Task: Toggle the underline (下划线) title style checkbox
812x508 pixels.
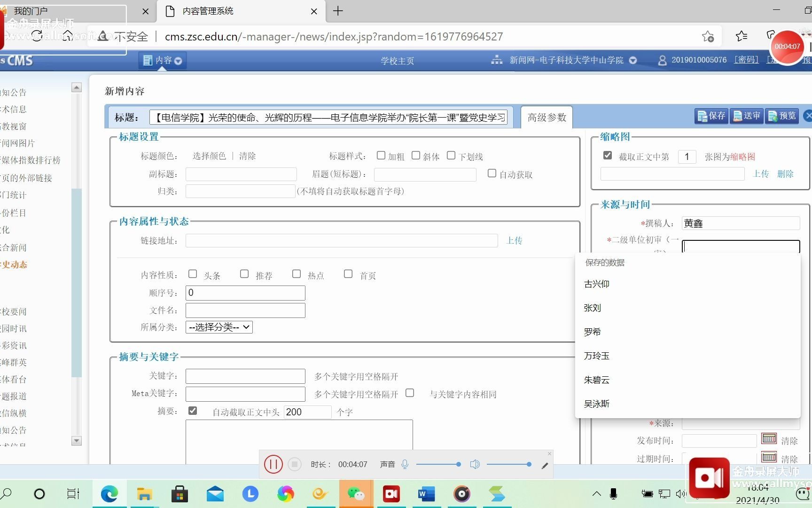Action: pyautogui.click(x=451, y=155)
